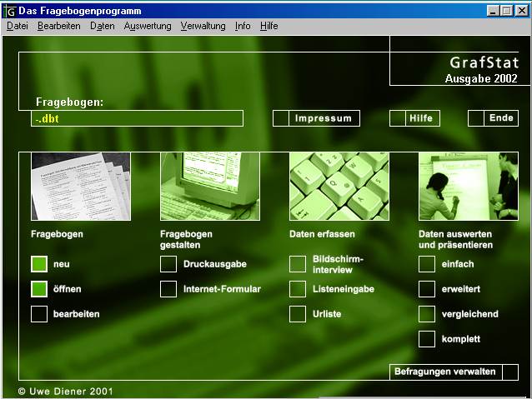Click the keyboard image above Daten erfassen
This screenshot has width=532, height=399.
[339, 186]
